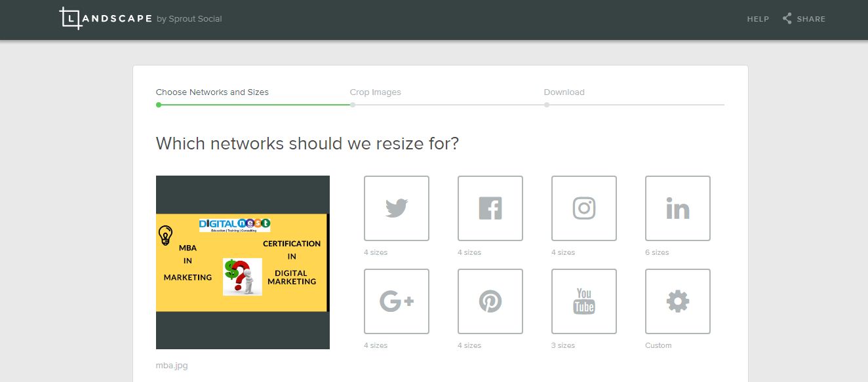
Task: Choose the Pinterest network tile
Action: (x=490, y=301)
